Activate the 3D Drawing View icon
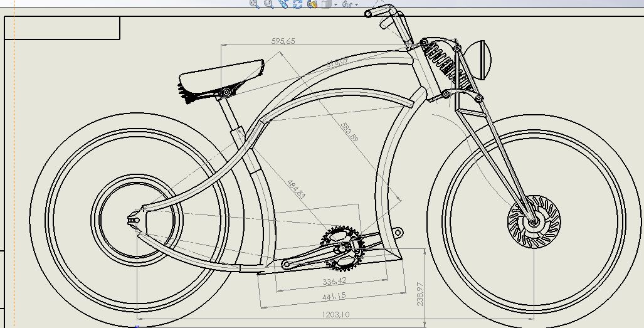 [311, 4]
